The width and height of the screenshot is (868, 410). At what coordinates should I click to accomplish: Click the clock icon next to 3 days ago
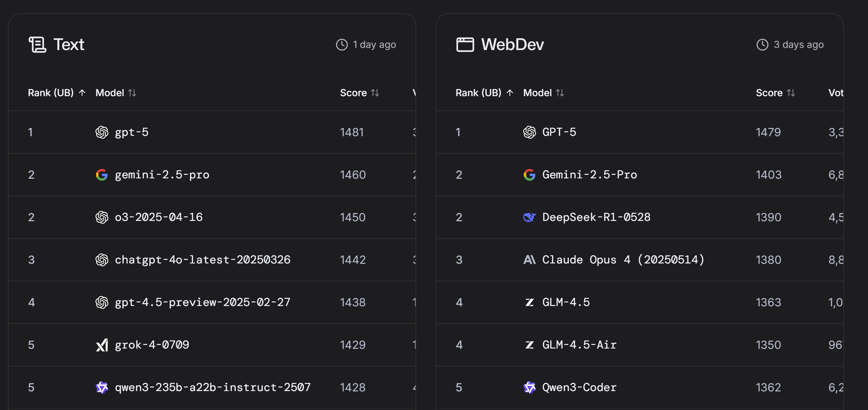coord(762,45)
